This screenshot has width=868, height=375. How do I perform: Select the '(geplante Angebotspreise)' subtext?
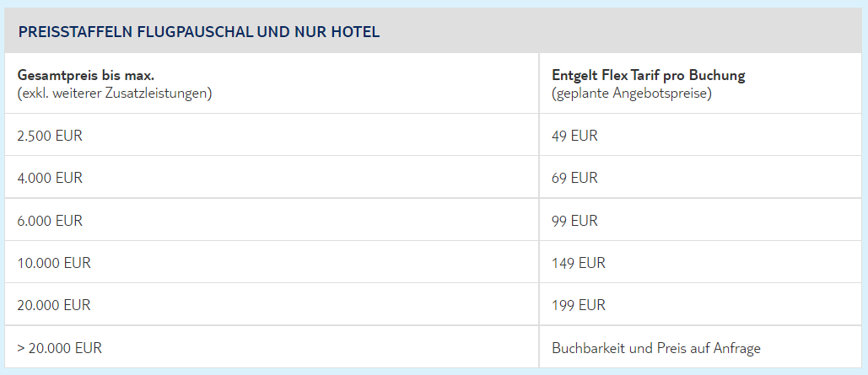tap(632, 93)
